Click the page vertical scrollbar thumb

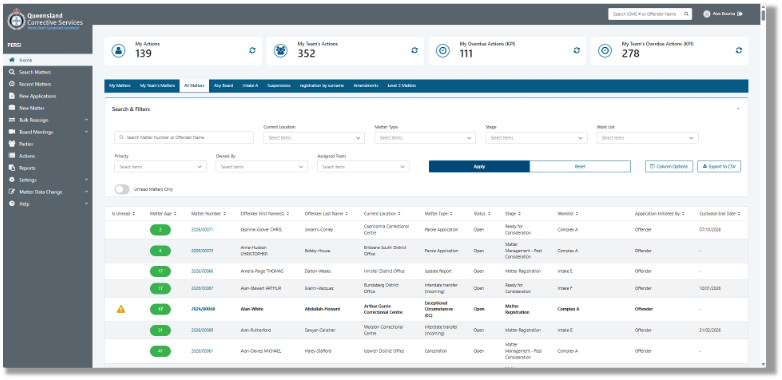(x=764, y=15)
